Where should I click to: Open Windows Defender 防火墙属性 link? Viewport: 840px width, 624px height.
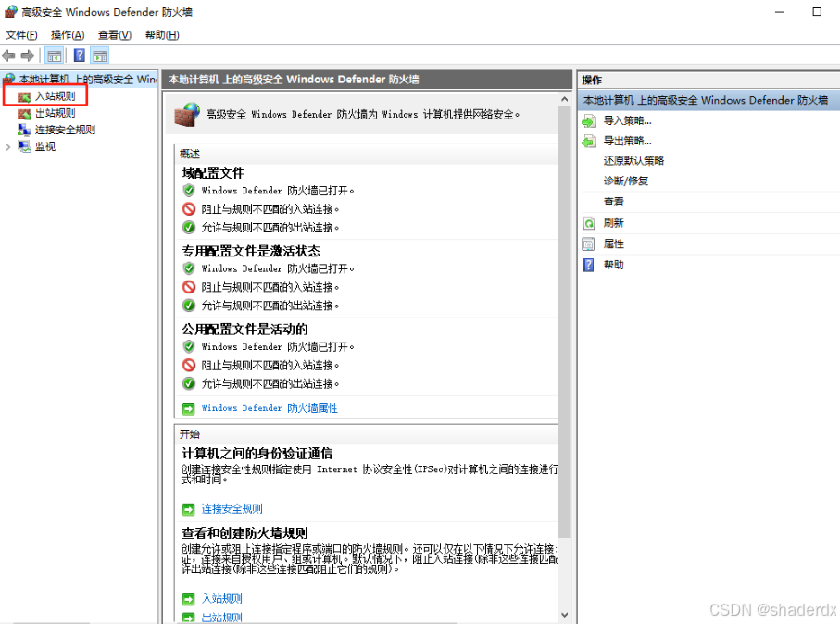[x=270, y=408]
